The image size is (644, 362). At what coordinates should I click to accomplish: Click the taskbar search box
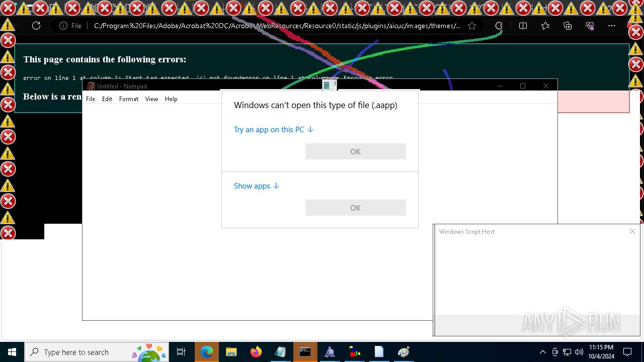click(97, 352)
